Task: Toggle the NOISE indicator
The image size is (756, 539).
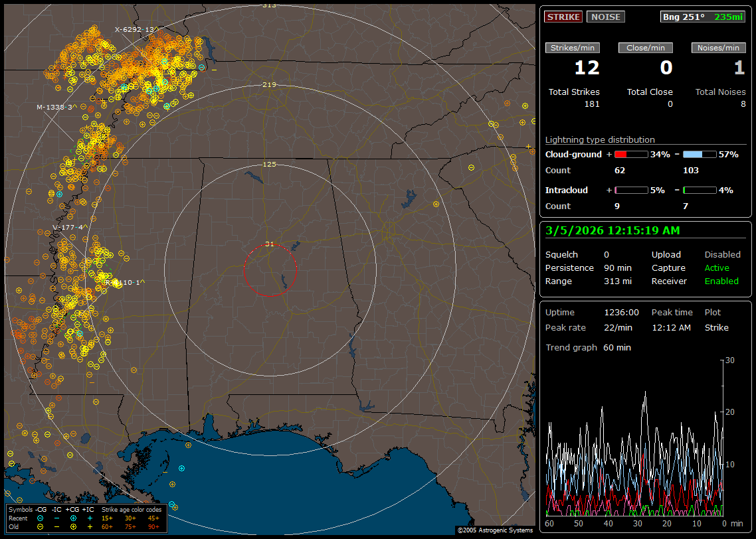Action: [x=605, y=17]
